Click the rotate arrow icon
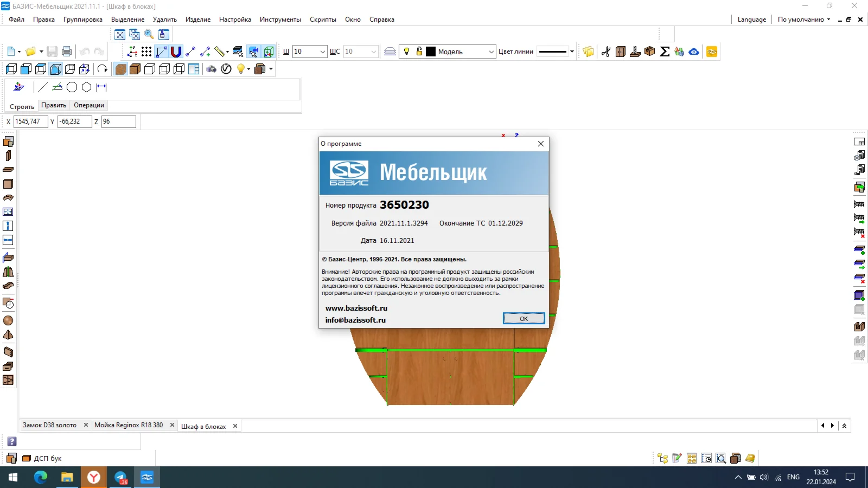The height and width of the screenshot is (488, 868). pyautogui.click(x=103, y=69)
